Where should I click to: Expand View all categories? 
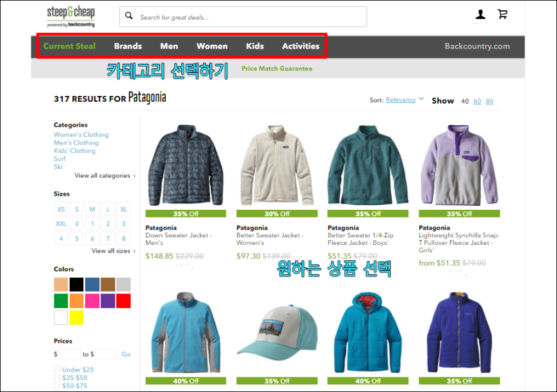click(105, 176)
